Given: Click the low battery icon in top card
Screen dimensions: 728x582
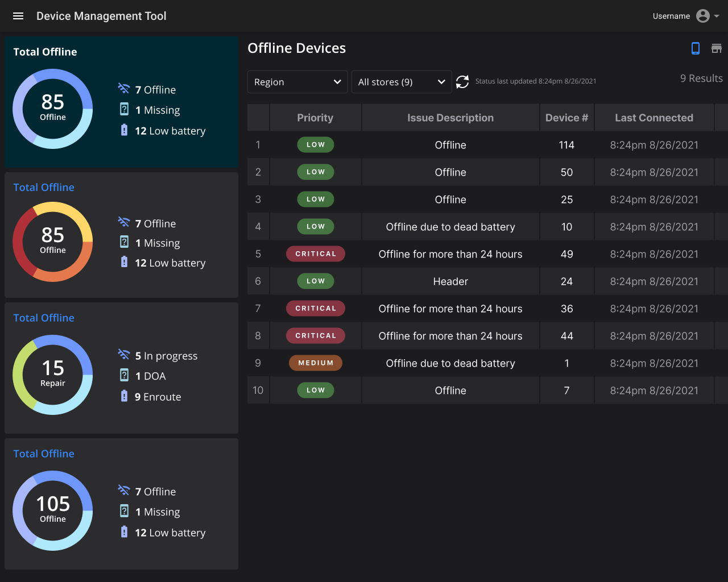Looking at the screenshot, I should pyautogui.click(x=124, y=130).
